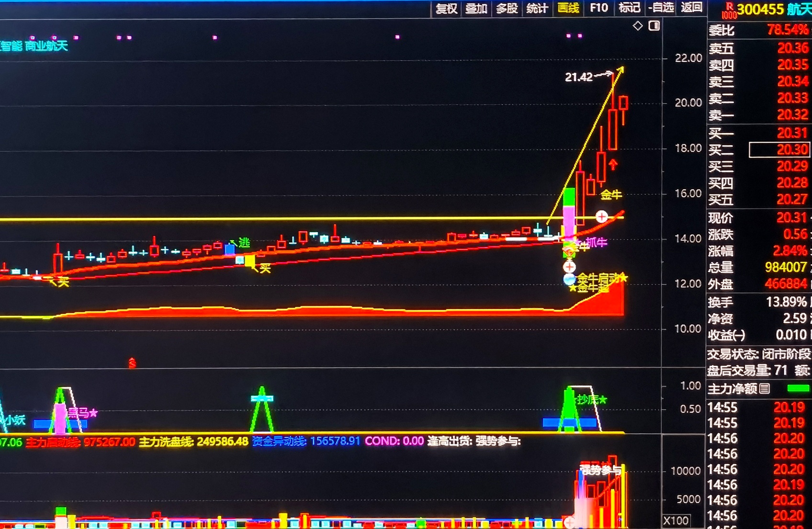Click the 强势参与 label above the volume bars
This screenshot has height=529, width=812.
(601, 470)
